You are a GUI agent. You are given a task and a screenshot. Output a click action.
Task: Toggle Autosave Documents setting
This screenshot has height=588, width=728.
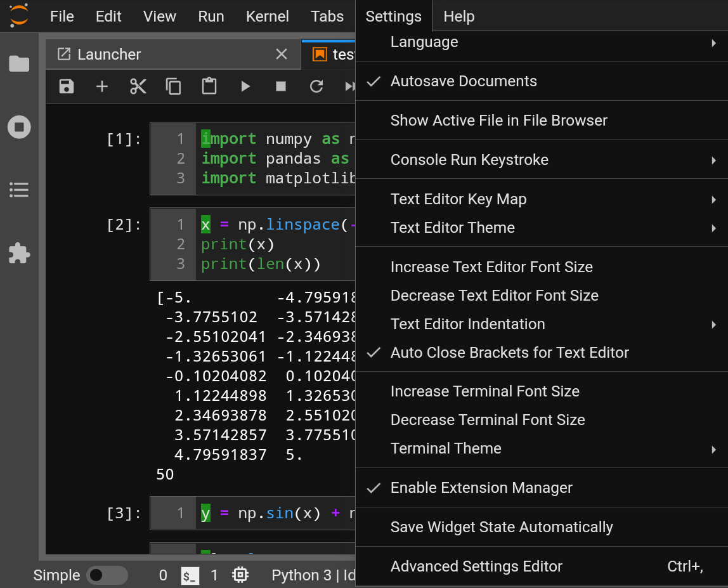(464, 81)
